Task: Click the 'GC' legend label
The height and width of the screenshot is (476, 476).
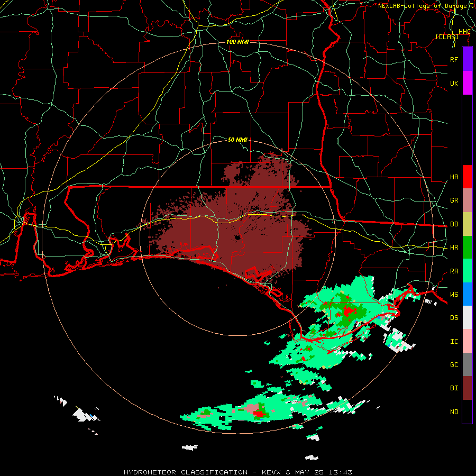Action: pyautogui.click(x=454, y=364)
